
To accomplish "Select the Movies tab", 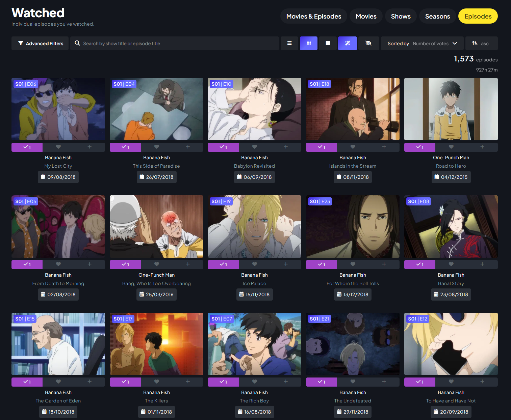I will (366, 16).
